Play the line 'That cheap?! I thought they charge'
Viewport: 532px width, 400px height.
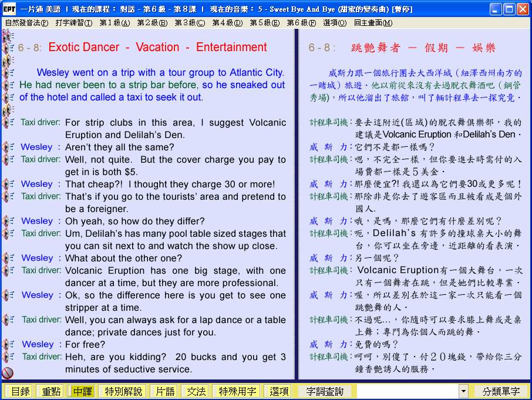click(x=8, y=184)
